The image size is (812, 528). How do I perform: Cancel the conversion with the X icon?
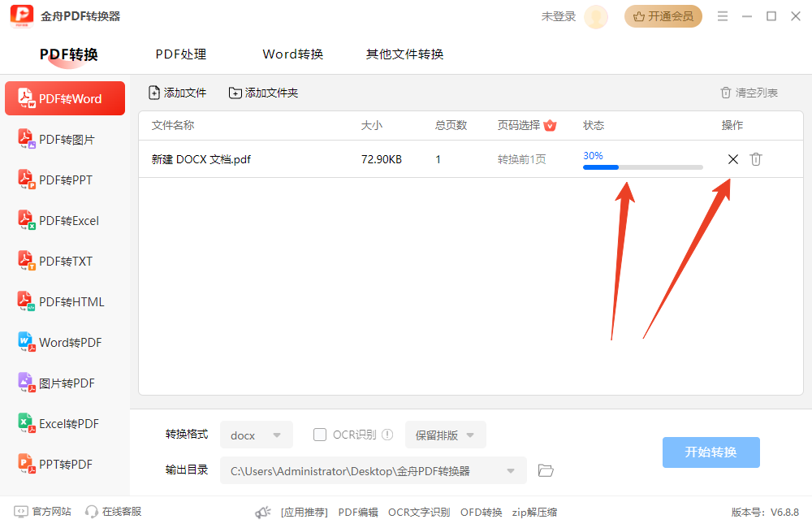[732, 159]
